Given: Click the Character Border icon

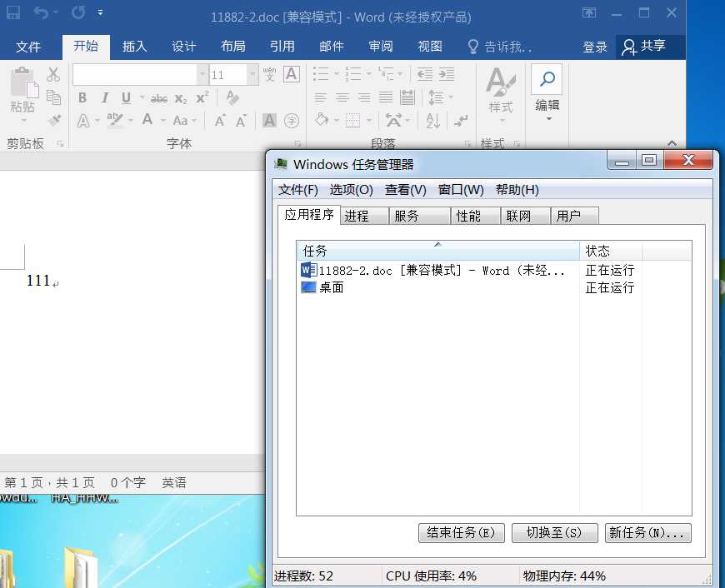Looking at the screenshot, I should pyautogui.click(x=292, y=74).
